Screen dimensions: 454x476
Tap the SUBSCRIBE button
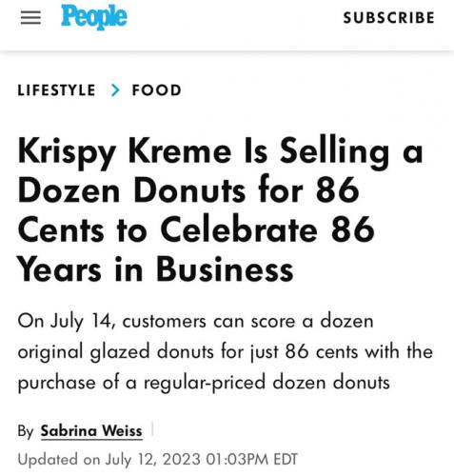(x=388, y=17)
